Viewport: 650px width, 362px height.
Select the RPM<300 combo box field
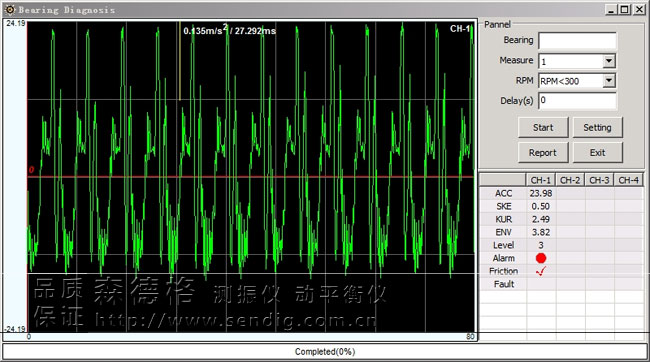coord(577,81)
